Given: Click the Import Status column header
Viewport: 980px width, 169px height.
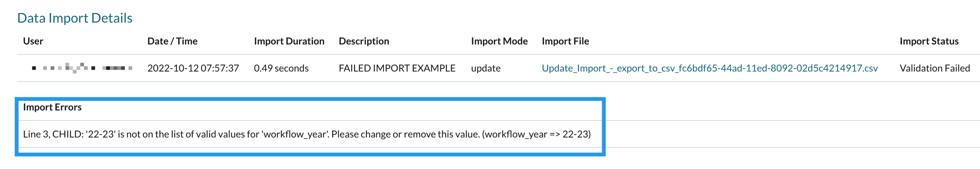Looking at the screenshot, I should pos(929,41).
